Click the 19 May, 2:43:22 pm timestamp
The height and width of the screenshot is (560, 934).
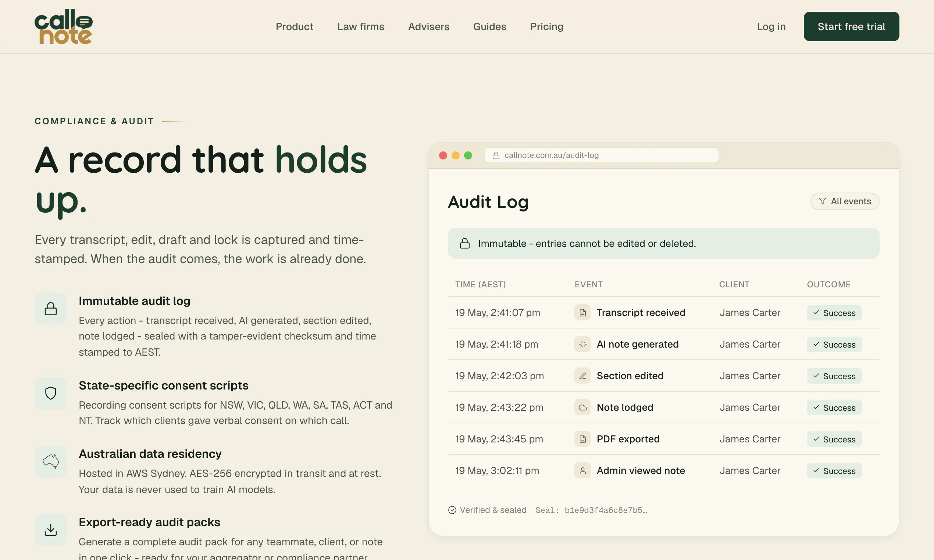[x=499, y=408]
